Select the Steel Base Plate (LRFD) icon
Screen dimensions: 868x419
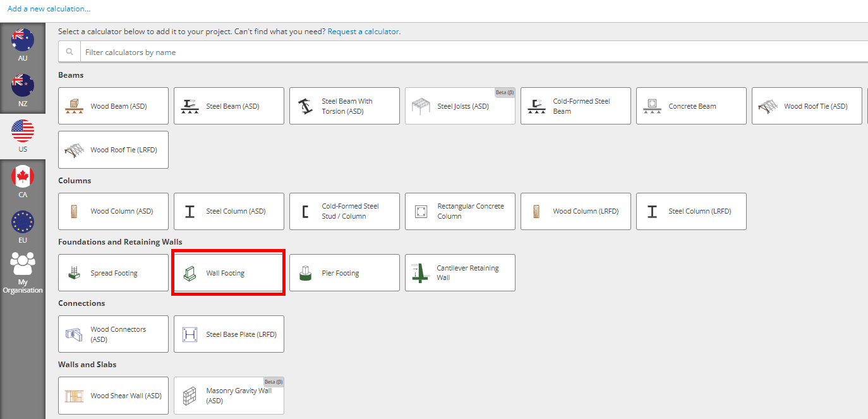(190, 334)
